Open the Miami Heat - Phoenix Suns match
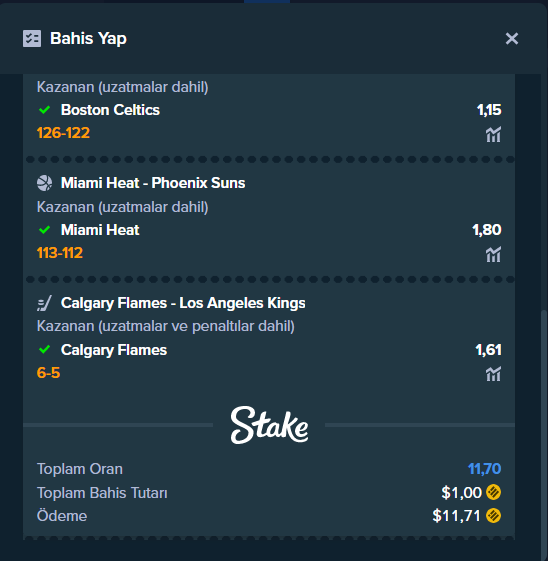The width and height of the screenshot is (548, 561). point(153,183)
